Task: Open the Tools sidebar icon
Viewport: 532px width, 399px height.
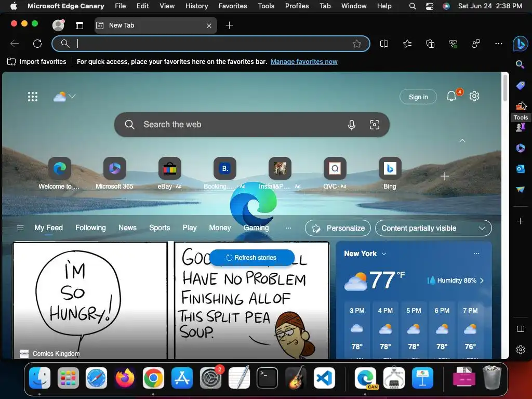Action: (x=520, y=106)
